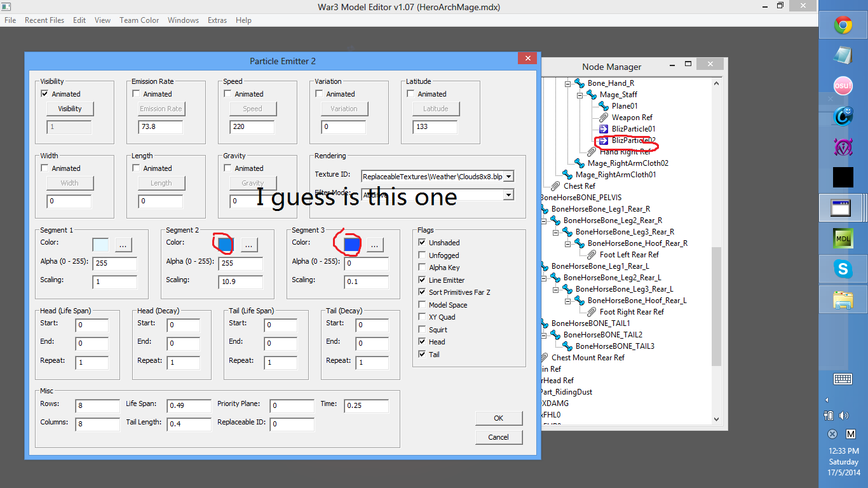Screen dimensions: 868x488
Task: Open the Texture ID dropdown
Action: (508, 176)
